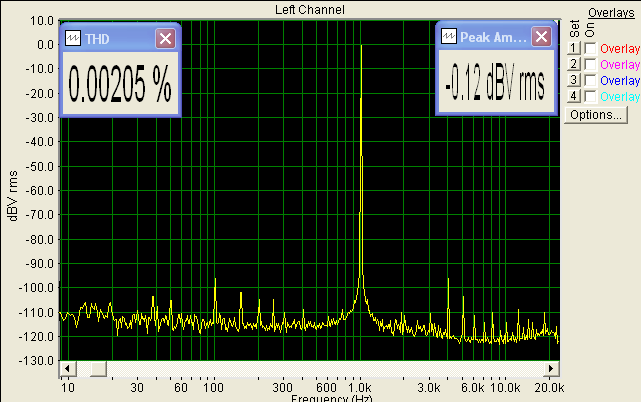The height and width of the screenshot is (402, 641).
Task: Enable the cyan Overlay 4 checkbox
Action: tap(591, 96)
